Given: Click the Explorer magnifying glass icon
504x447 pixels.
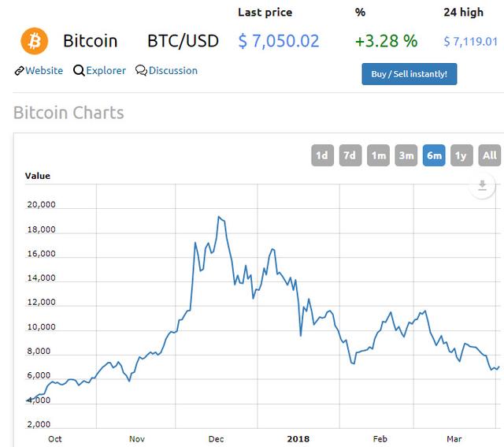Looking at the screenshot, I should pos(79,71).
